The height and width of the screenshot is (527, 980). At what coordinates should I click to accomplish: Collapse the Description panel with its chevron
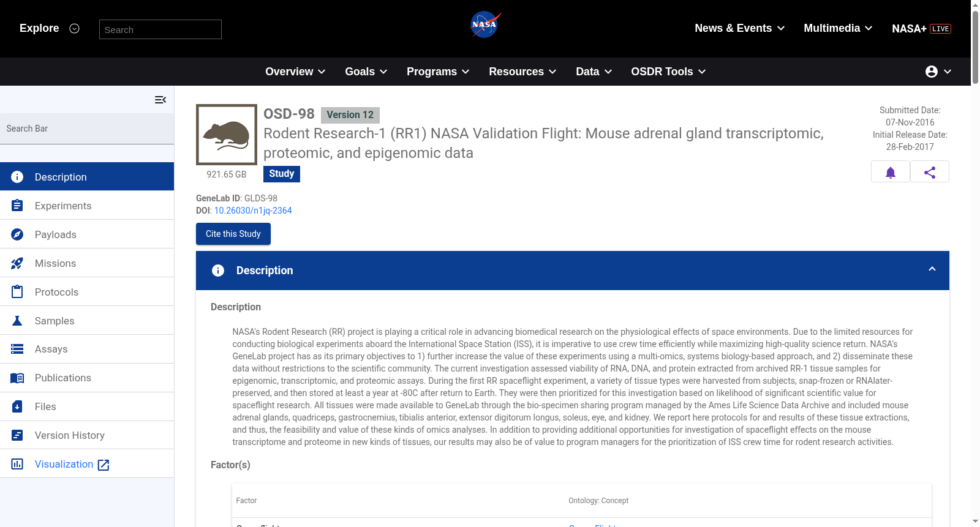click(x=932, y=269)
